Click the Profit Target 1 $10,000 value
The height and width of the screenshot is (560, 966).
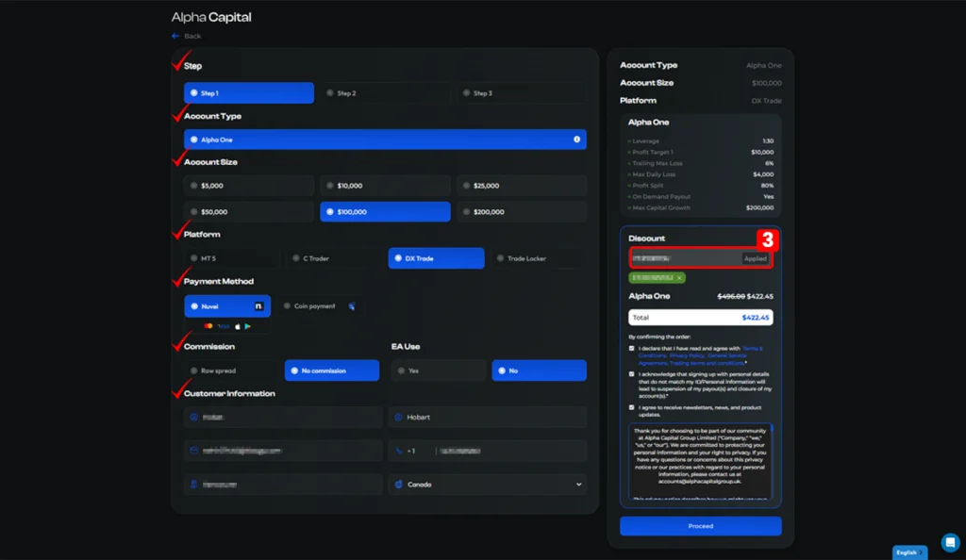pyautogui.click(x=762, y=152)
